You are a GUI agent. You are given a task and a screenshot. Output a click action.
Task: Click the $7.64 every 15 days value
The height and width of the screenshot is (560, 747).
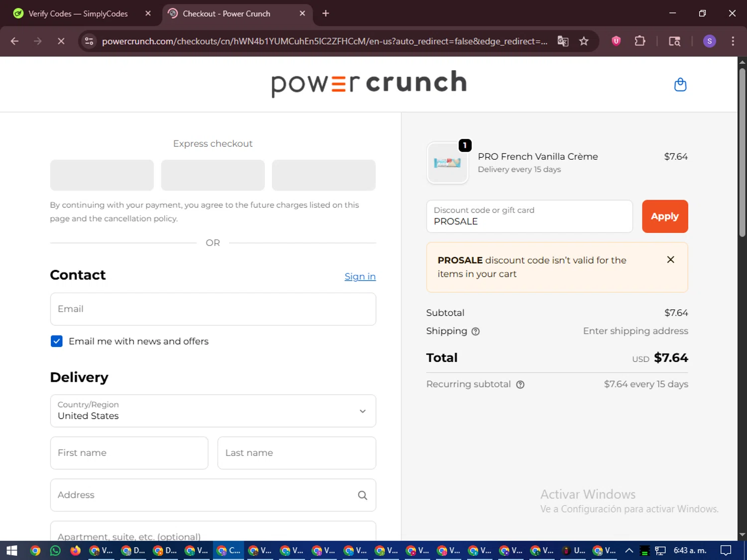tap(646, 384)
